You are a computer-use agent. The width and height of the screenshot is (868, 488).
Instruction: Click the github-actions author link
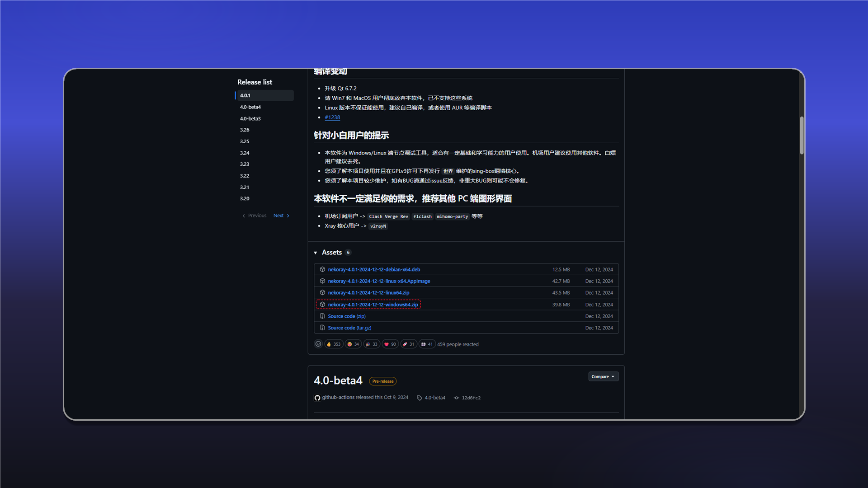tap(338, 398)
